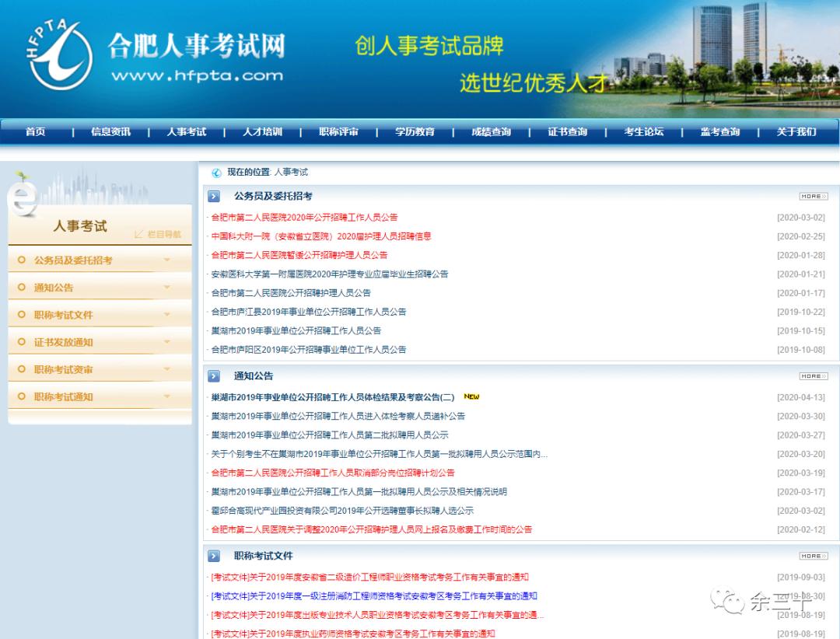Open 合肥市第二人民医院2020年公开招聘工作人员公告 link
Viewport: 840px width, 639px height.
[x=303, y=217]
